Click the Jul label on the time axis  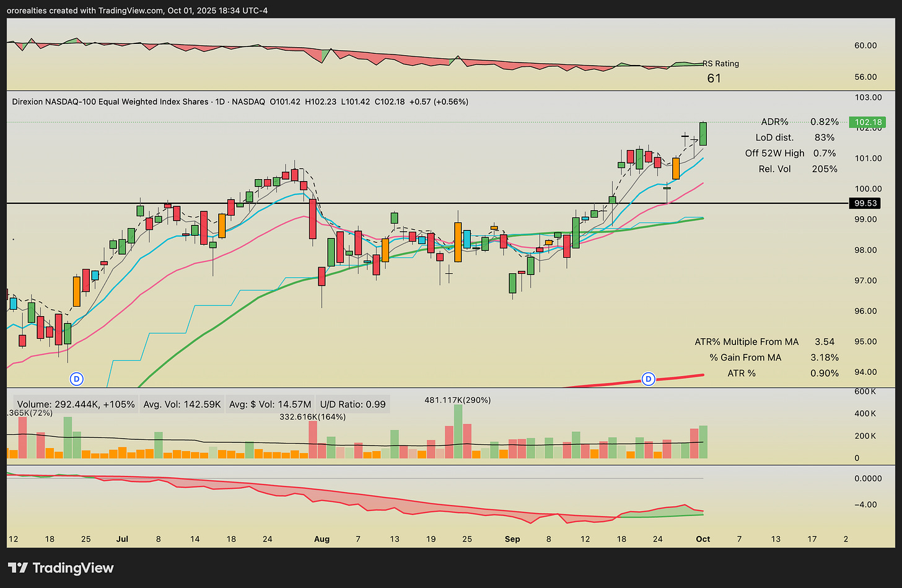coord(122,539)
